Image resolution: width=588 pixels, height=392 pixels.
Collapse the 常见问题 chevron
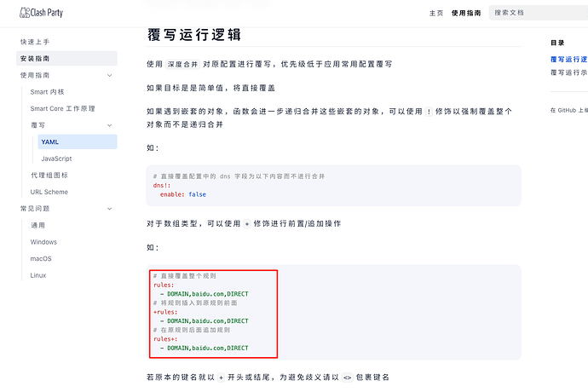coord(109,209)
